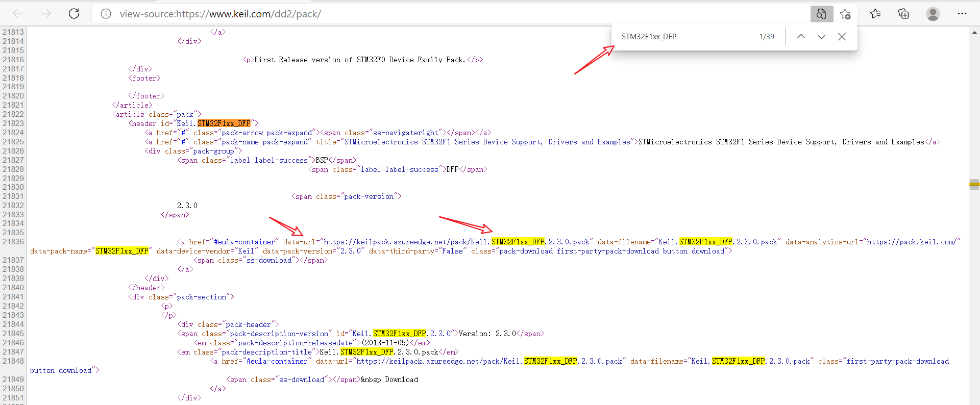This screenshot has width=980, height=405.
Task: Click the https://pack.keil.com/ data-analytics-url
Action: (912, 242)
